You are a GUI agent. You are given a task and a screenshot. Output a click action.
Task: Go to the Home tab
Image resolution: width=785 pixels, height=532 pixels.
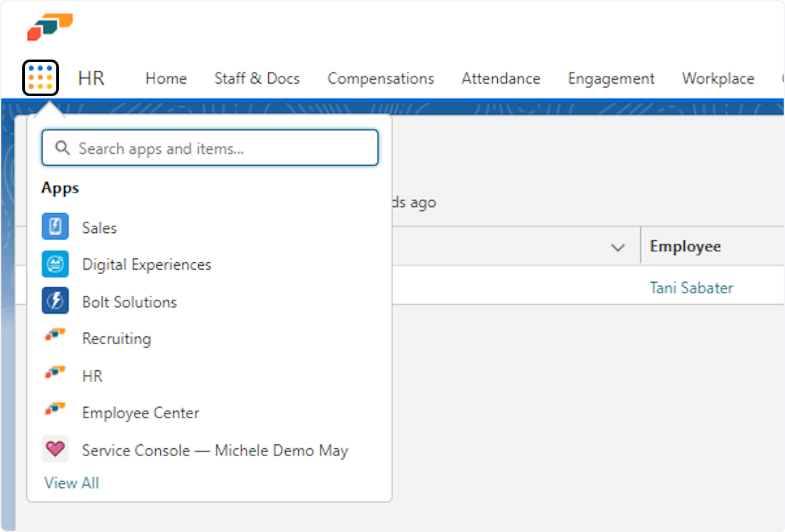click(166, 79)
